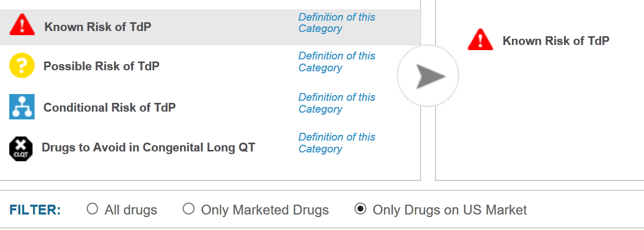This screenshot has height=230, width=644.
Task: Select Conditional Risk of TdP category label
Action: point(109,108)
